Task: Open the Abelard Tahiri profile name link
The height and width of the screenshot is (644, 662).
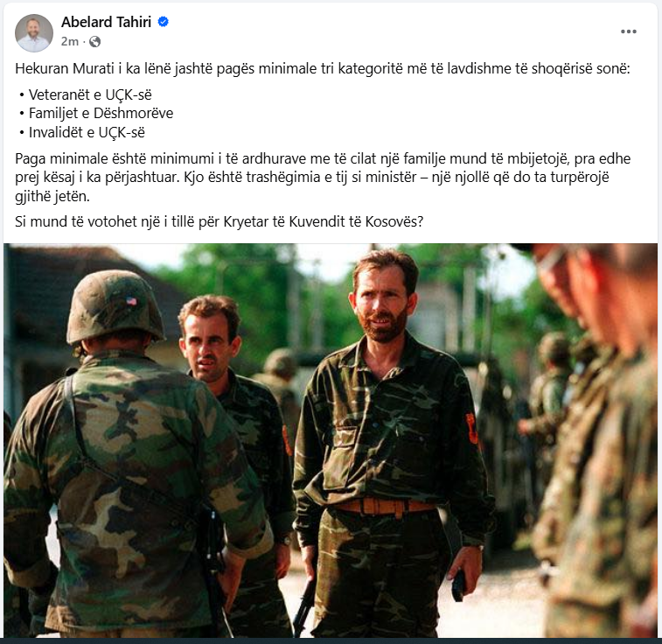Action: [x=106, y=22]
